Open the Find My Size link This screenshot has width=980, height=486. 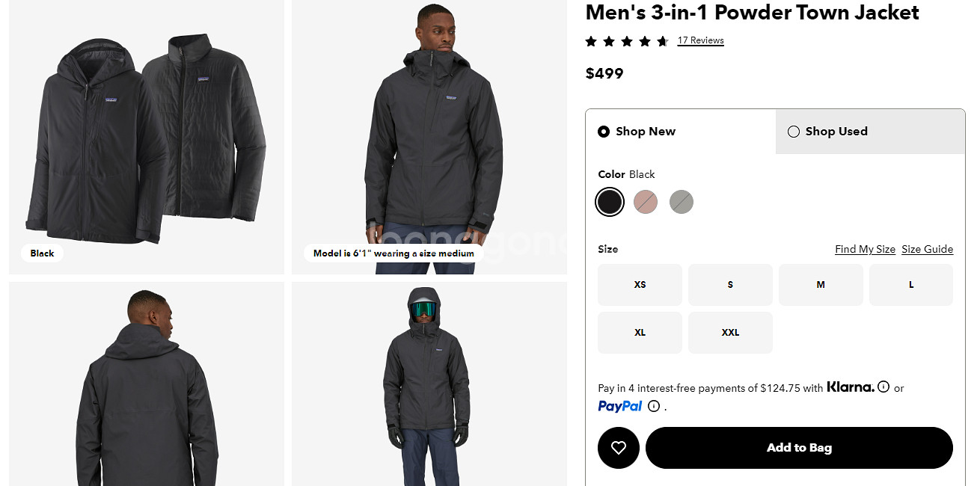pos(865,249)
